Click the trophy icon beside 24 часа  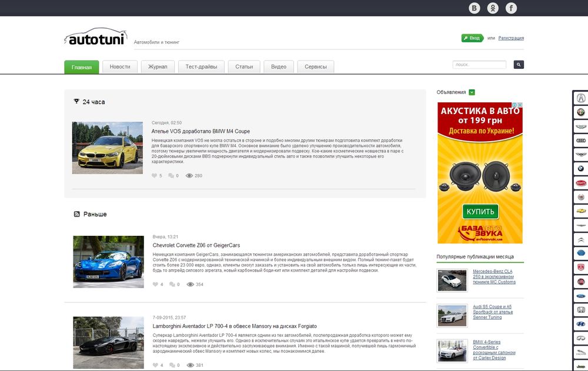[x=76, y=101]
